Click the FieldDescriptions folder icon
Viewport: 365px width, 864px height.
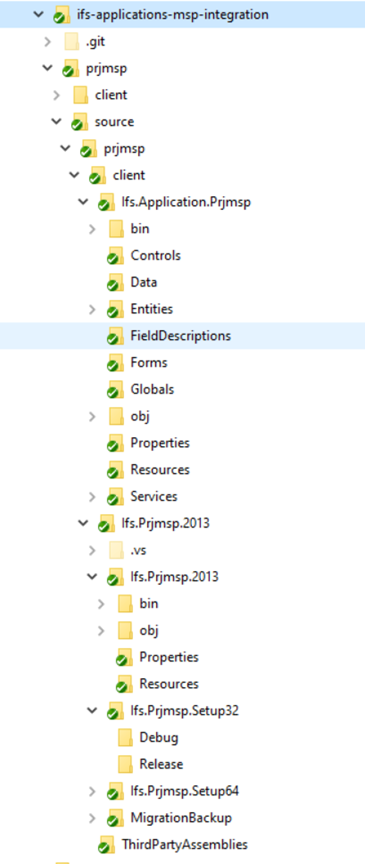[x=115, y=336]
